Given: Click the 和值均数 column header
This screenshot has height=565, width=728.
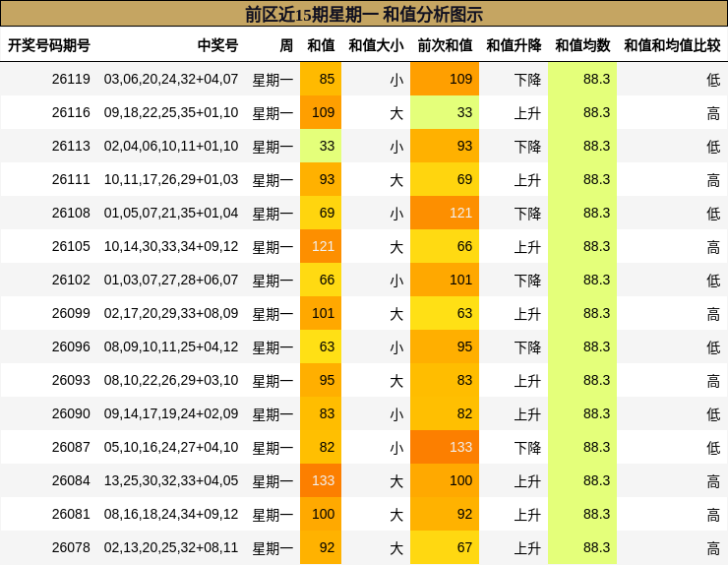Looking at the screenshot, I should pyautogui.click(x=582, y=45).
